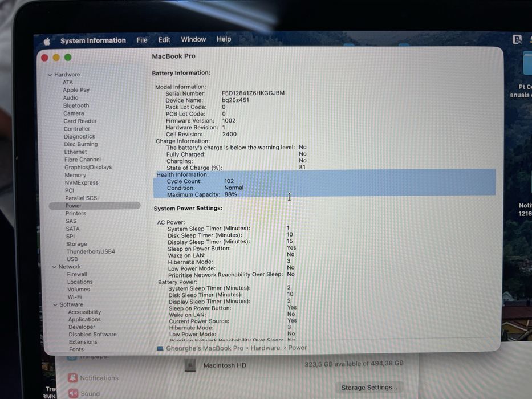Click the device name bq20z451
532x399 pixels.
tap(235, 100)
